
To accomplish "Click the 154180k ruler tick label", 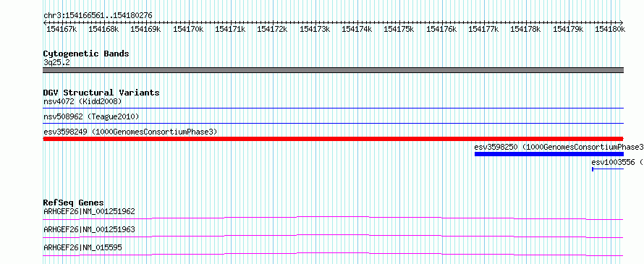I will (x=609, y=30).
